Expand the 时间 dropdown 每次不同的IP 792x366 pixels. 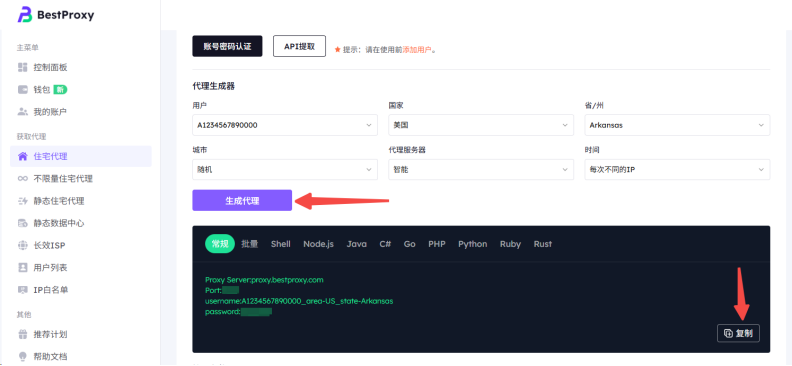coord(677,170)
